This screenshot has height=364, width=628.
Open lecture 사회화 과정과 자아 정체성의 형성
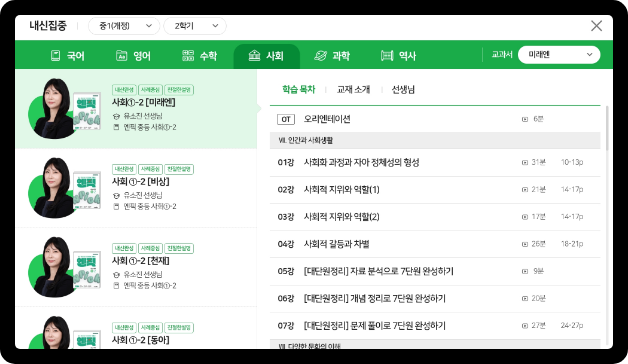coord(361,163)
